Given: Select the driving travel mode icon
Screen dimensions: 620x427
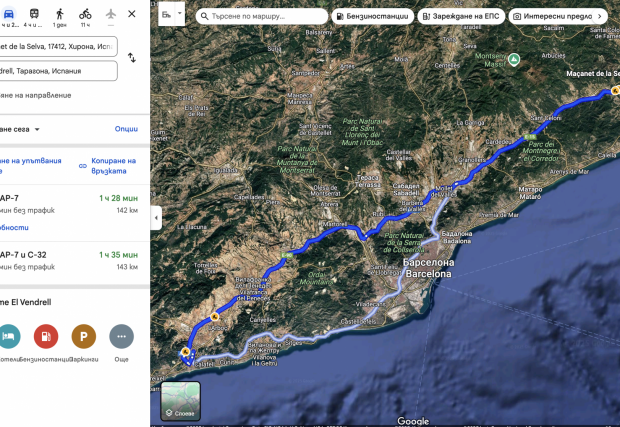Looking at the screenshot, I should click(9, 14).
